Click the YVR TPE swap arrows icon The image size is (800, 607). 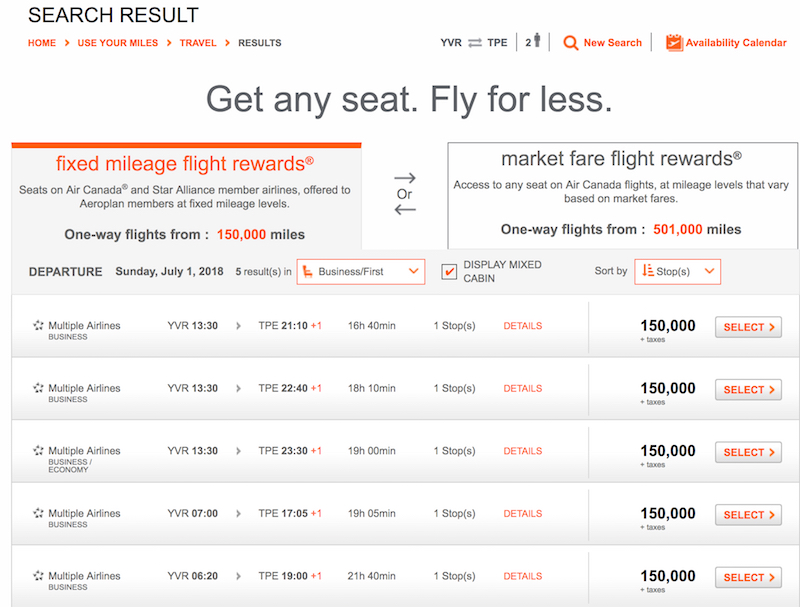pos(474,43)
